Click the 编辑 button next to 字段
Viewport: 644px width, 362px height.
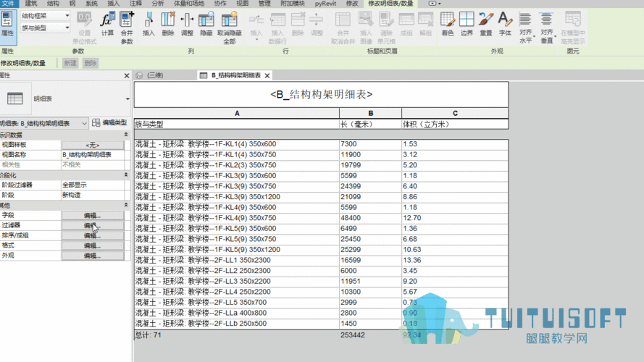pyautogui.click(x=92, y=215)
